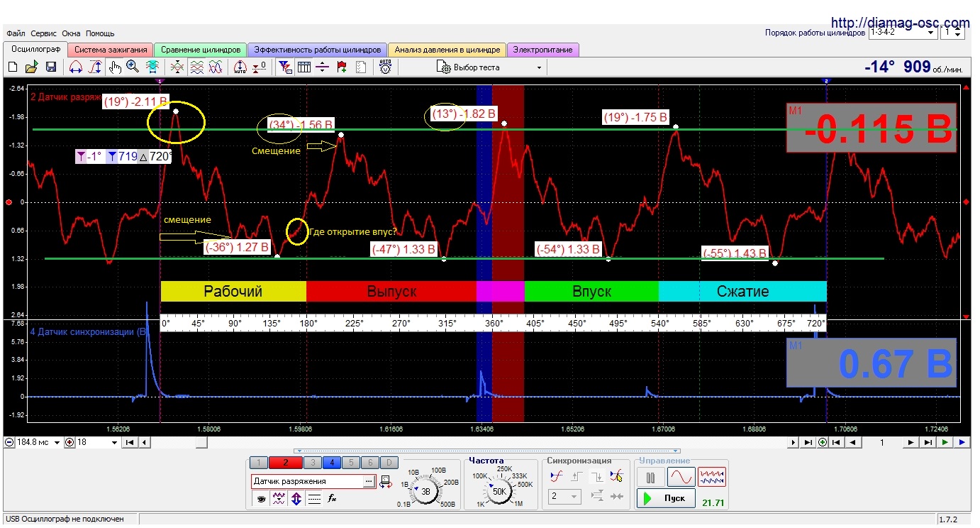Screen dimensions: 980x528
Task: Toggle channel 3 button
Action: click(312, 463)
